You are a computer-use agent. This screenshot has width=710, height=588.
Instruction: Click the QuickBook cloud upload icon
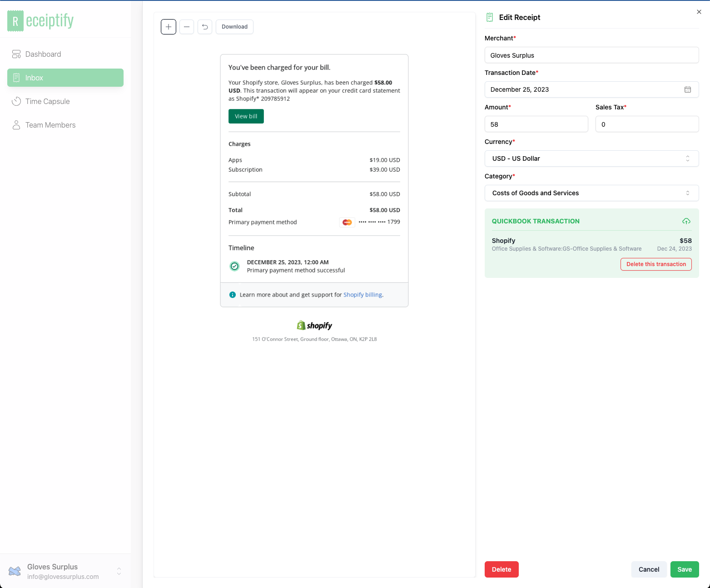[x=686, y=221]
